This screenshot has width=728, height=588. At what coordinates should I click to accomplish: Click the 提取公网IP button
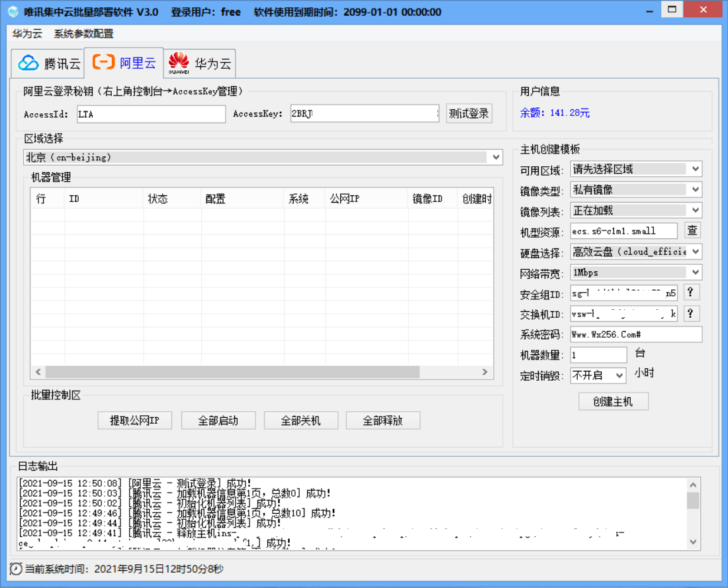pos(134,420)
